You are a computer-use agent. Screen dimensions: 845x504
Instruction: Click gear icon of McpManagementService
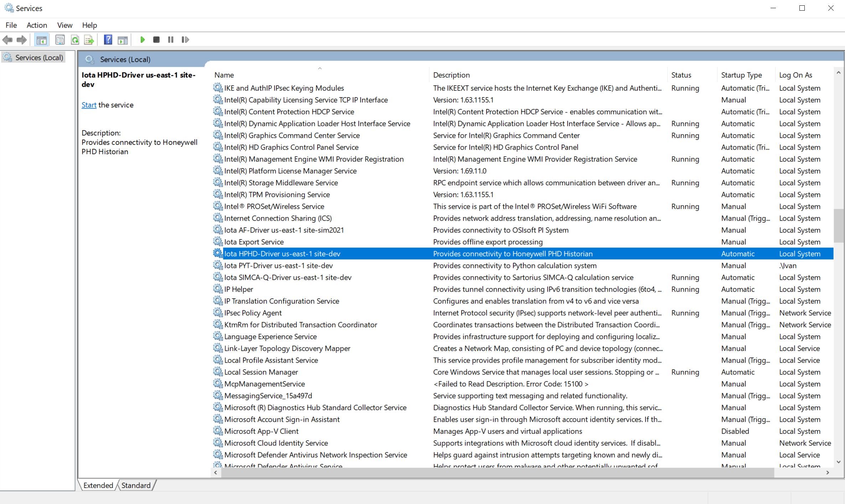[218, 384]
